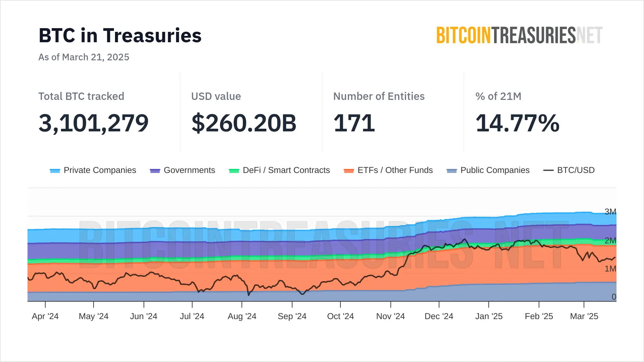Screen dimensions: 644x362
Task: Toggle the BTC/USD legend label
Action: click(x=576, y=170)
